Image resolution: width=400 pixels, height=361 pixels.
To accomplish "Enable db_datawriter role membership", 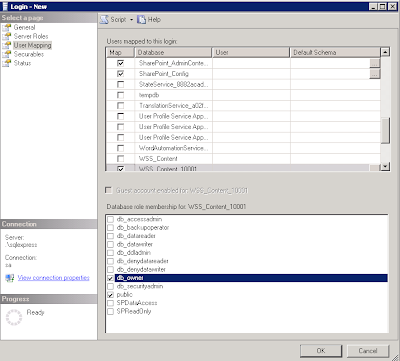I will [110, 244].
